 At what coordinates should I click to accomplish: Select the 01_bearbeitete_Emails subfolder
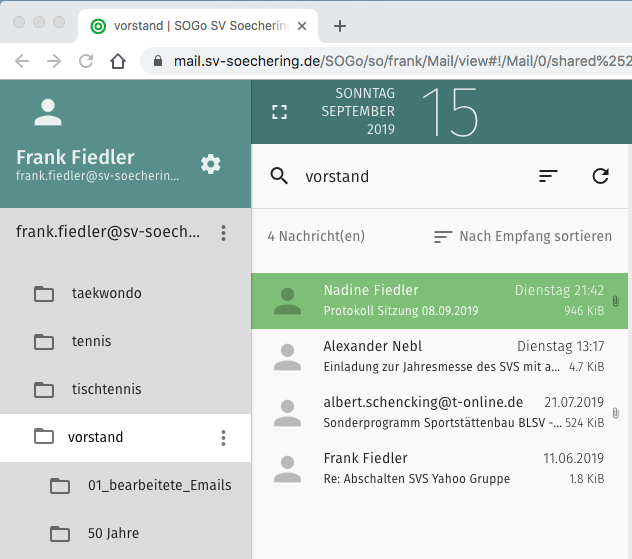point(159,485)
